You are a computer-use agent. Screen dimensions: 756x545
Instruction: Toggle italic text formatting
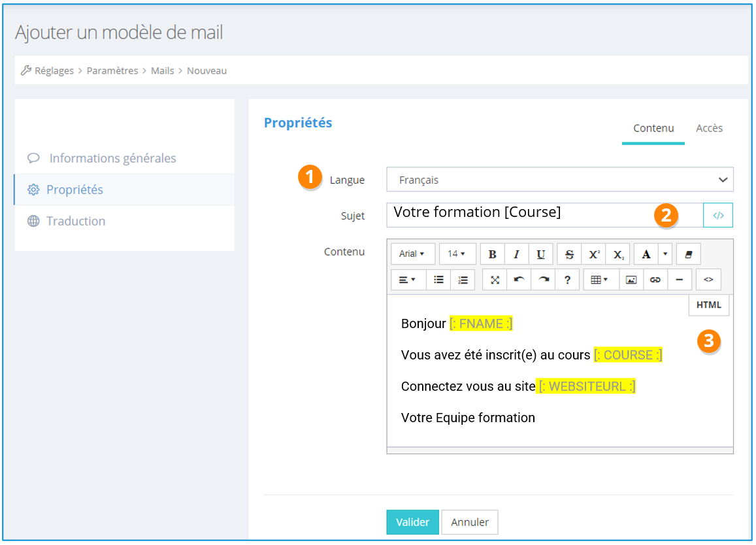click(516, 254)
